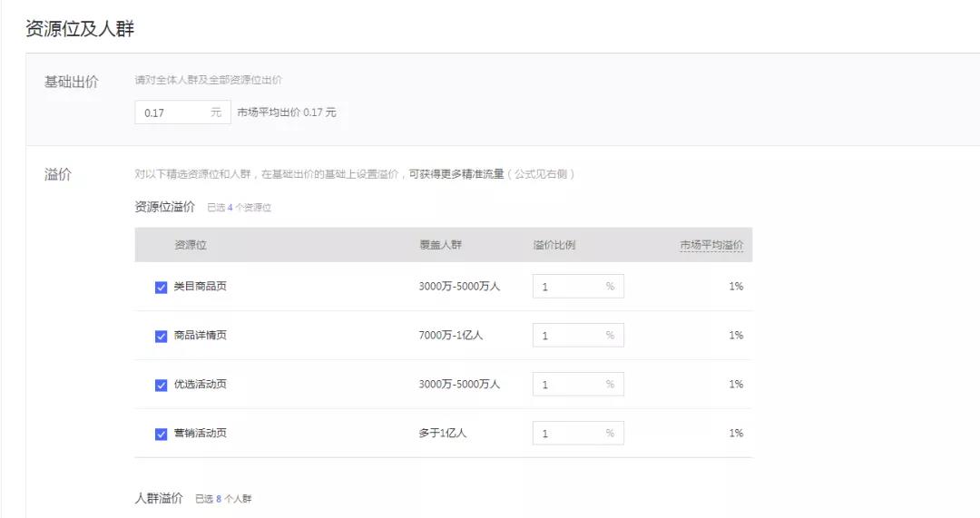This screenshot has width=980, height=518.
Task: Toggle the 类目商品页 checkbox
Action: 161,287
